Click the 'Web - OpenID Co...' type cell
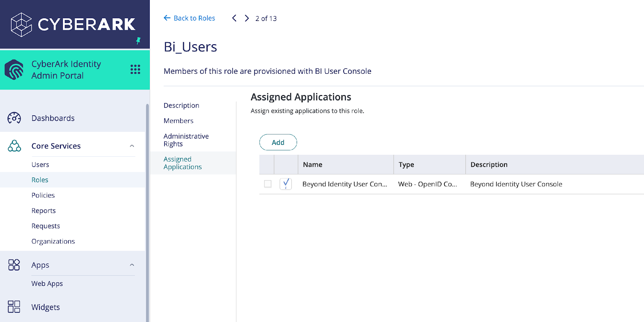This screenshot has width=644, height=322. 427,184
